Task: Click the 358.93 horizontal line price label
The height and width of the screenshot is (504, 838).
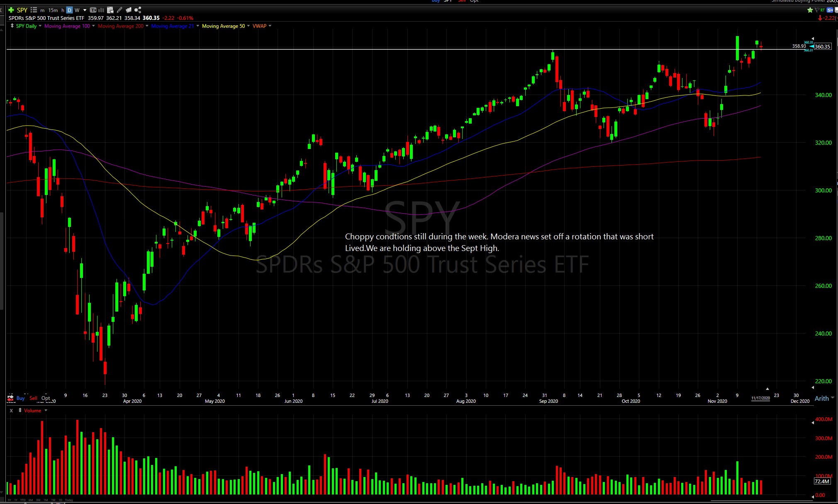Action: 799,46
